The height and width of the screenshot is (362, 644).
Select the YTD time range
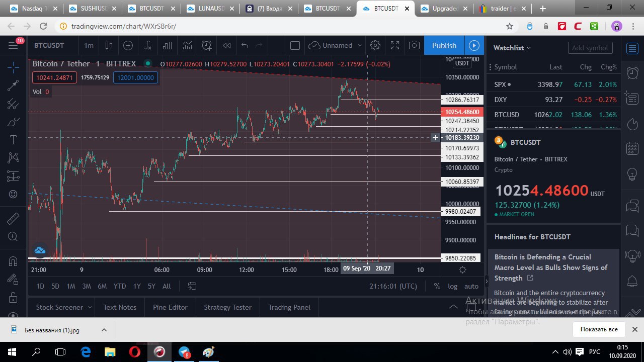click(x=120, y=286)
